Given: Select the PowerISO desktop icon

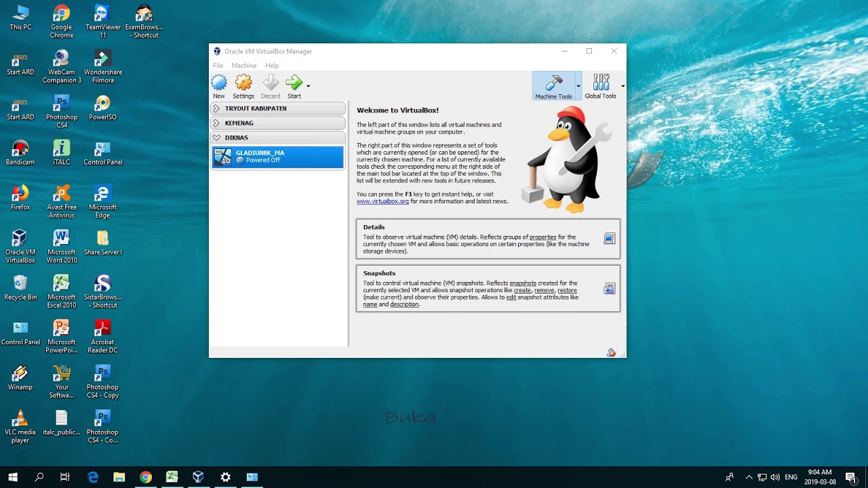Looking at the screenshot, I should 103,108.
